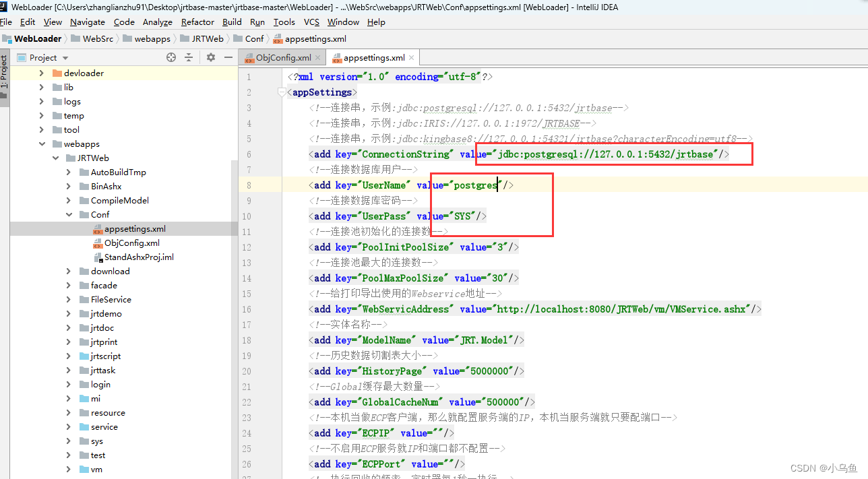The image size is (868, 479).
Task: Click line number 20 in gutter
Action: [247, 371]
